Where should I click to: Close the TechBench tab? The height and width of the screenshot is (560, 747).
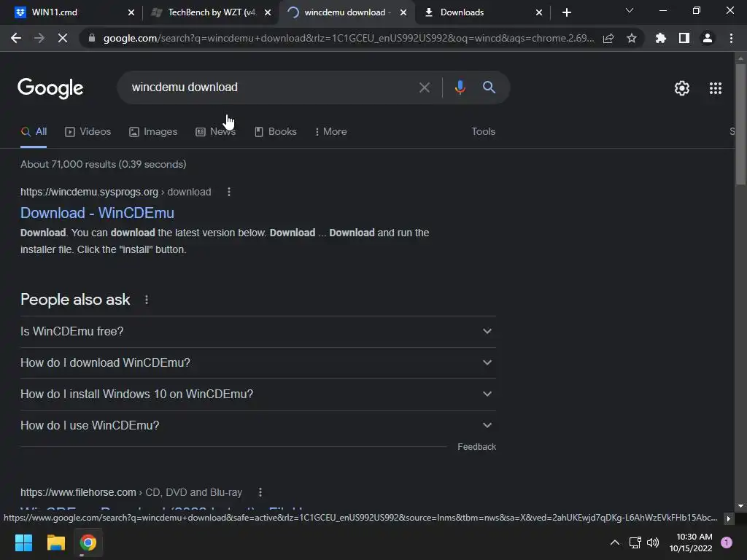(x=268, y=12)
